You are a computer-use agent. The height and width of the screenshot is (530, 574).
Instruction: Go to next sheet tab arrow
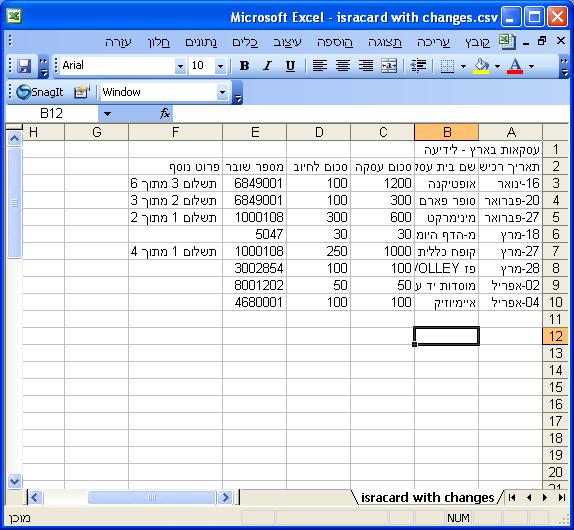click(545, 497)
